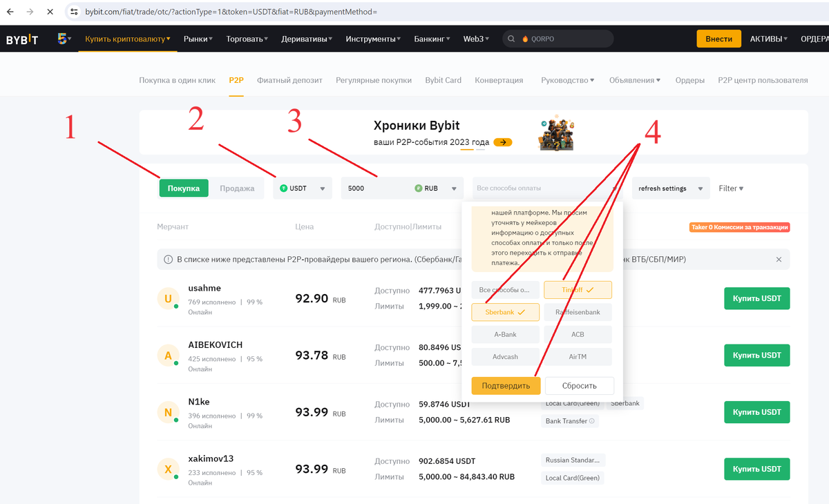This screenshot has height=504, width=829.
Task: Dismiss the P2P providers notice
Action: tap(779, 260)
